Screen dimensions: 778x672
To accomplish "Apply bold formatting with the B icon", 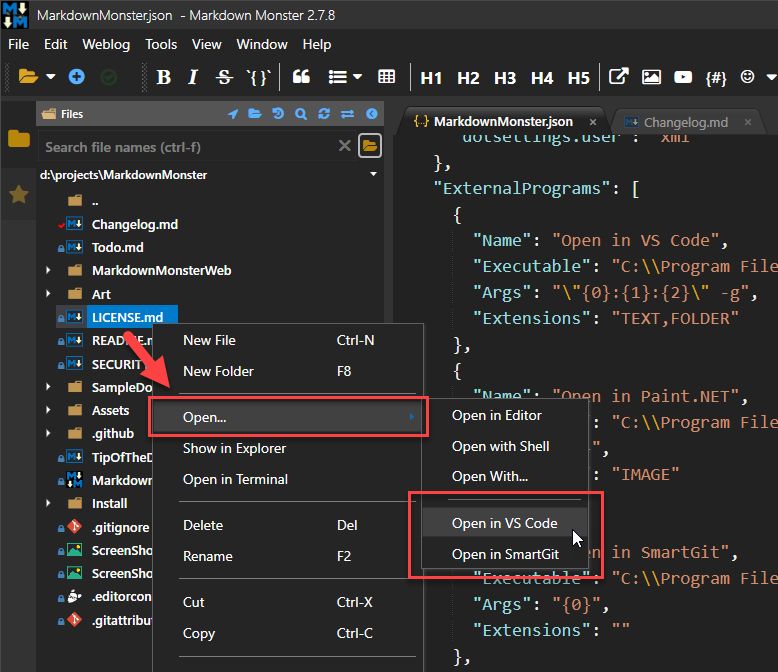I will tap(163, 77).
